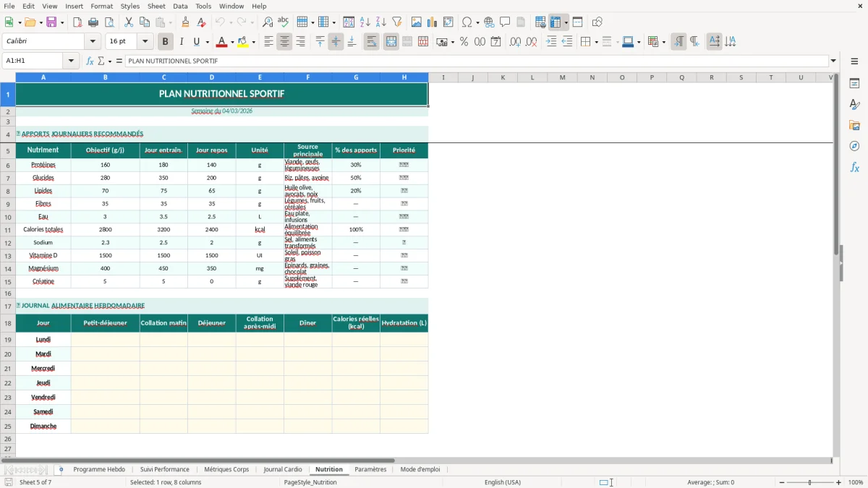Image resolution: width=868 pixels, height=488 pixels.
Task: Insert a chart
Action: [433, 22]
